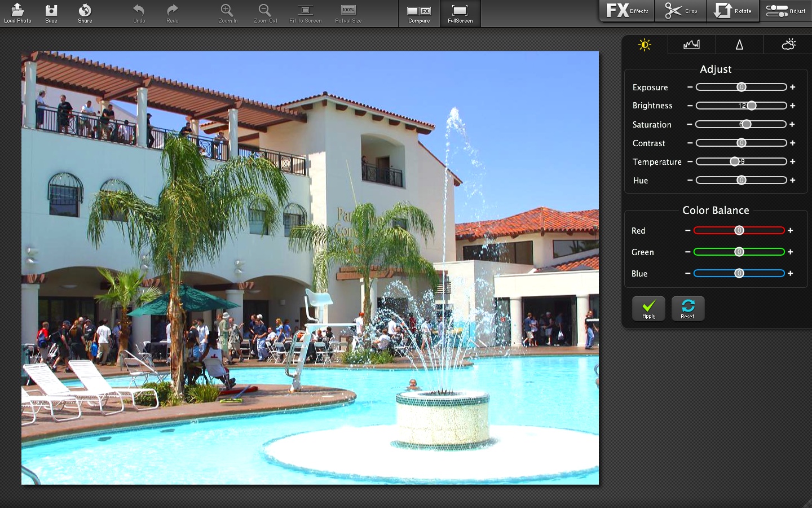Open the Share option

(85, 13)
